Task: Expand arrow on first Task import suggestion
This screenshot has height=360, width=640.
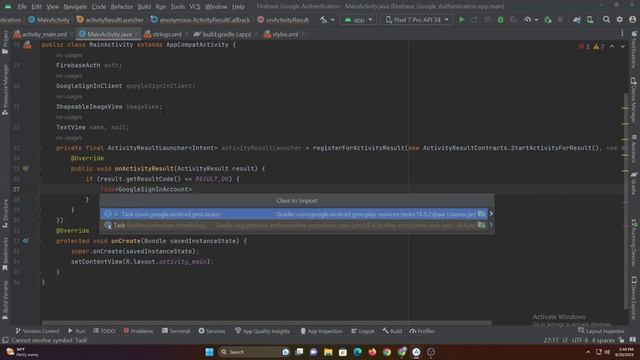Action: (491, 213)
